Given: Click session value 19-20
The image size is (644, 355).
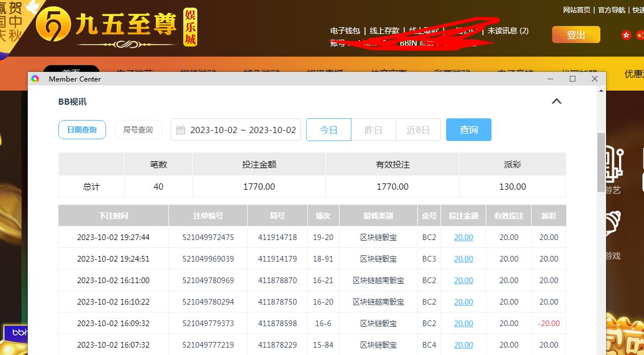Looking at the screenshot, I should [x=323, y=237].
